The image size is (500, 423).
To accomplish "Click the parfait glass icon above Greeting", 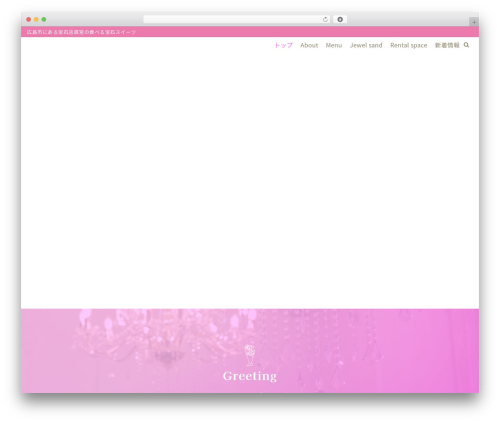I will pyautogui.click(x=250, y=355).
